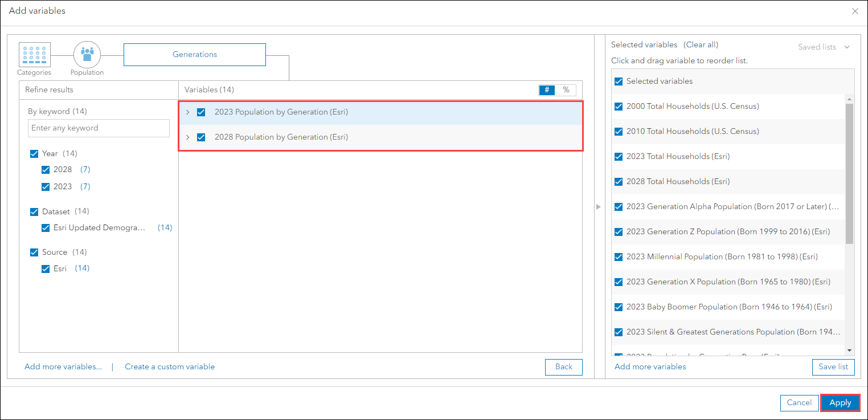This screenshot has width=868, height=420.
Task: Click the Esri source count (14)
Action: tap(82, 268)
